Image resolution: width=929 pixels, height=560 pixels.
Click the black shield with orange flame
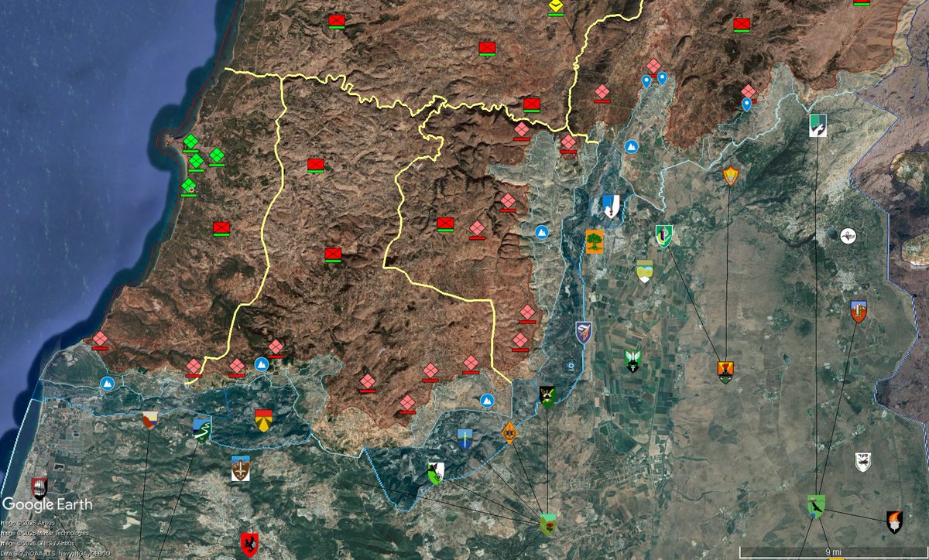[x=894, y=521]
